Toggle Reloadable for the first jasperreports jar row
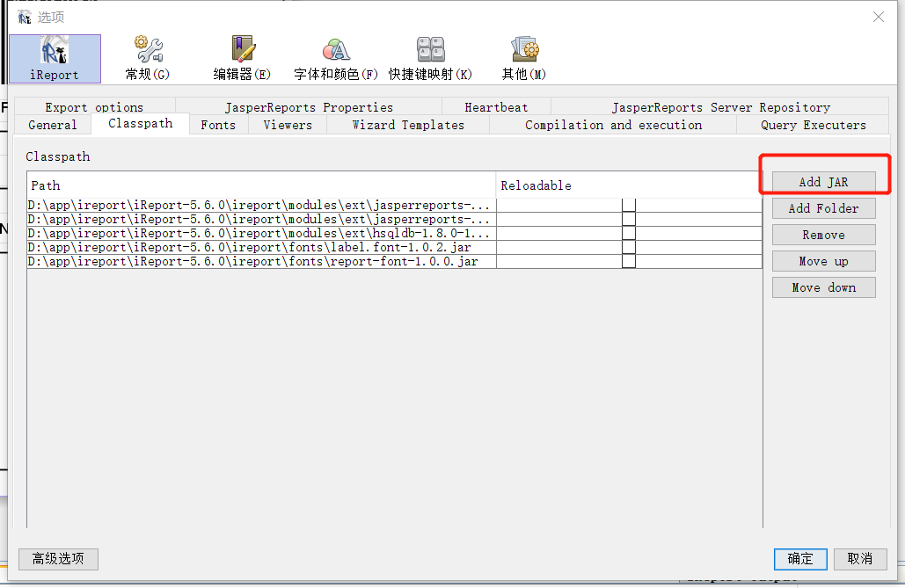 click(x=629, y=205)
